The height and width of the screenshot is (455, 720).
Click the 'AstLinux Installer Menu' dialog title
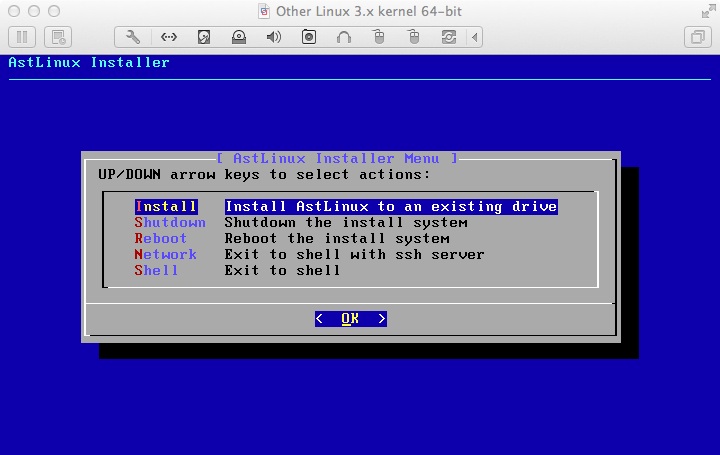(337, 158)
